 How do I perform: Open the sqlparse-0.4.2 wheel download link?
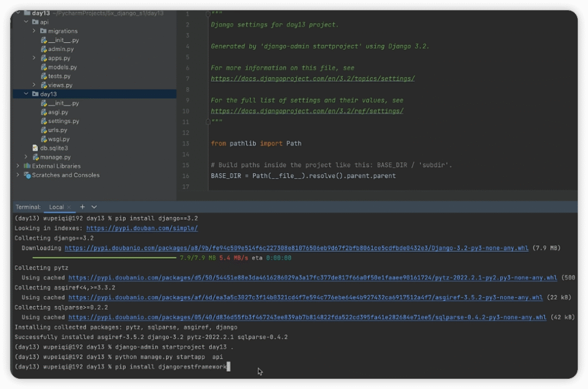click(307, 317)
